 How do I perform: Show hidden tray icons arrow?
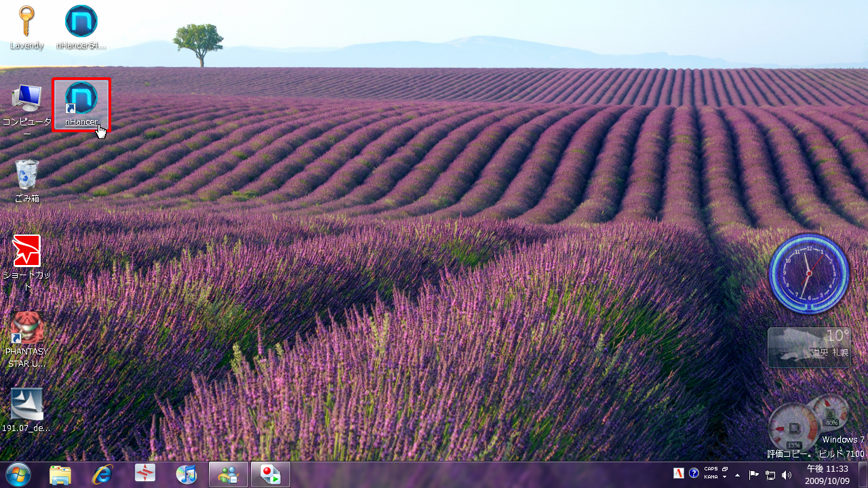pyautogui.click(x=737, y=475)
